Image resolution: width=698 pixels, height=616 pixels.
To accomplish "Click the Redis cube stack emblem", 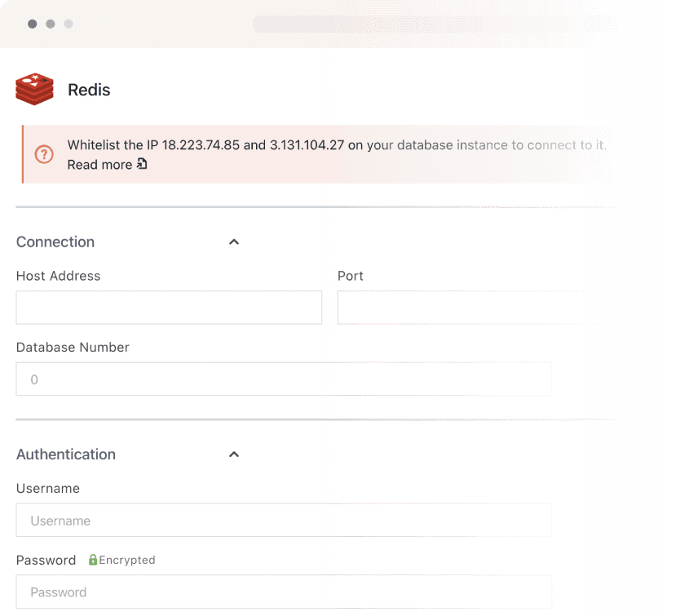I will 34,88.
